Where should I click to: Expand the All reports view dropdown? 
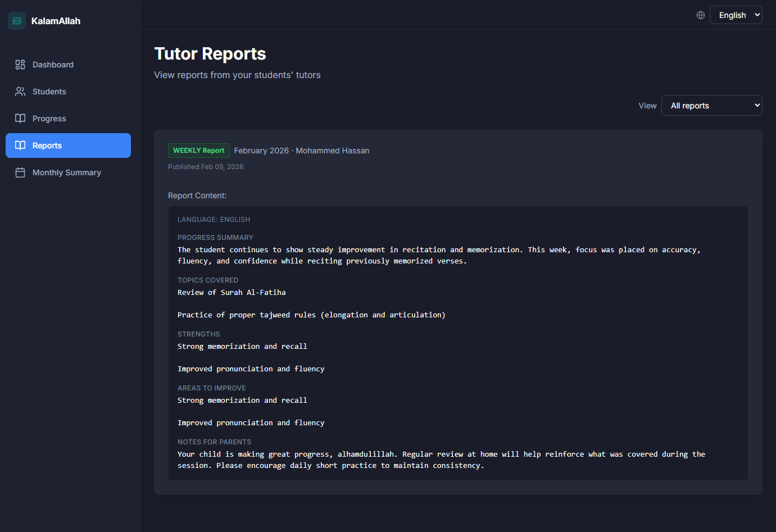[x=711, y=106]
